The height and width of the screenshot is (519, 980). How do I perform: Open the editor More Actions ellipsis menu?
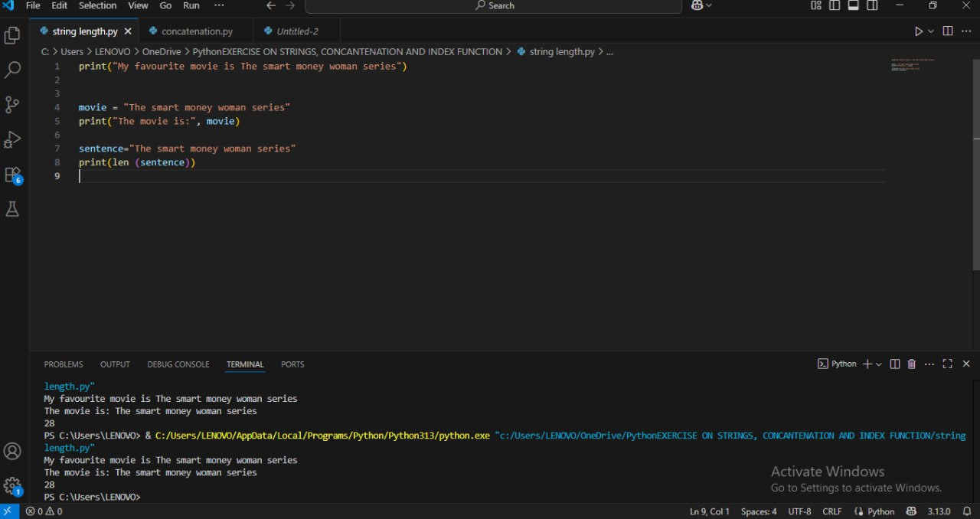point(965,31)
